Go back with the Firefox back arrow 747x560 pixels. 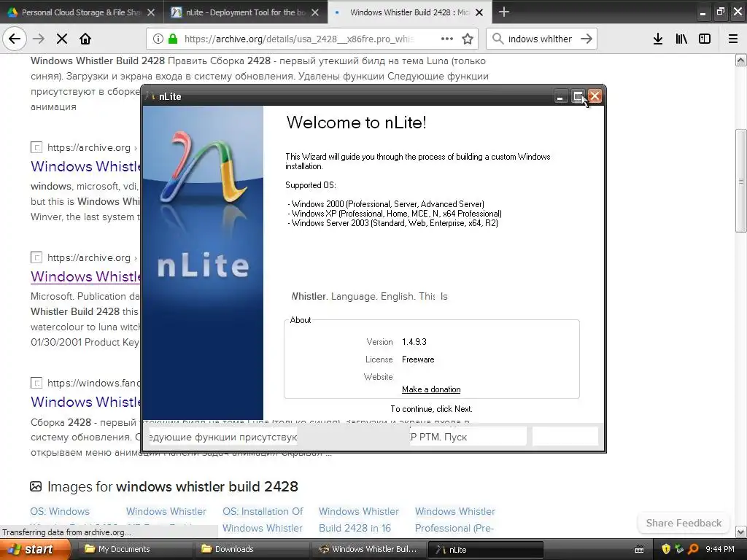15,39
